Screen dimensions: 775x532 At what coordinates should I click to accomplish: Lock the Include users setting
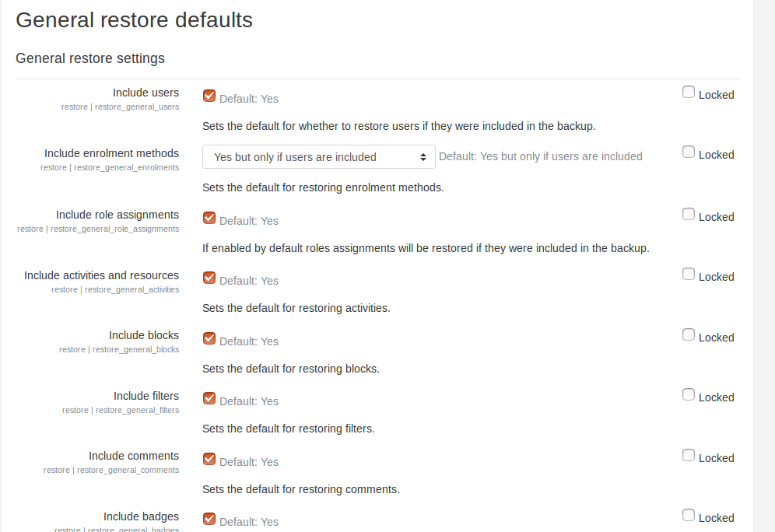coord(689,92)
